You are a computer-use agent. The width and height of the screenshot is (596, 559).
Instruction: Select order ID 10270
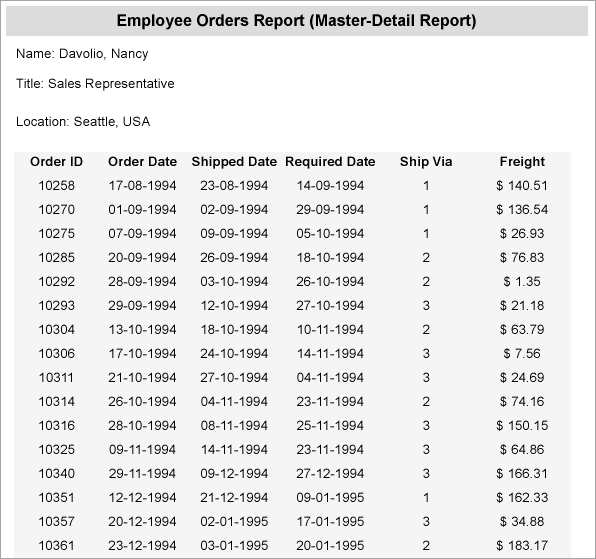click(x=57, y=209)
